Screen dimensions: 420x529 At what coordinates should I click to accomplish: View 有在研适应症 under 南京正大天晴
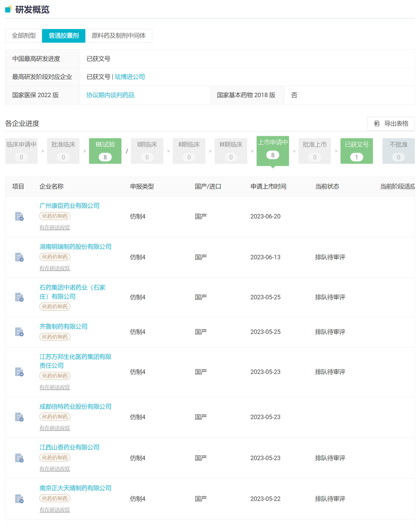click(55, 510)
